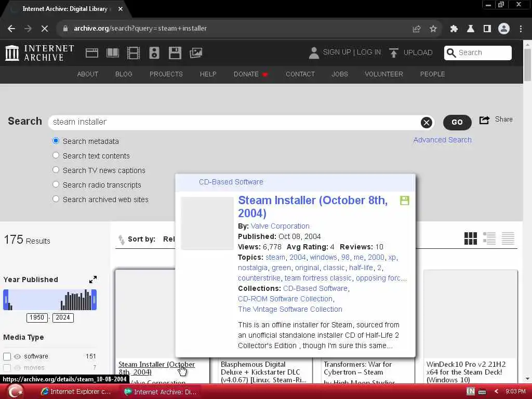The width and height of the screenshot is (532, 399).
Task: Open The Vintage Software Collection link
Action: tap(290, 310)
